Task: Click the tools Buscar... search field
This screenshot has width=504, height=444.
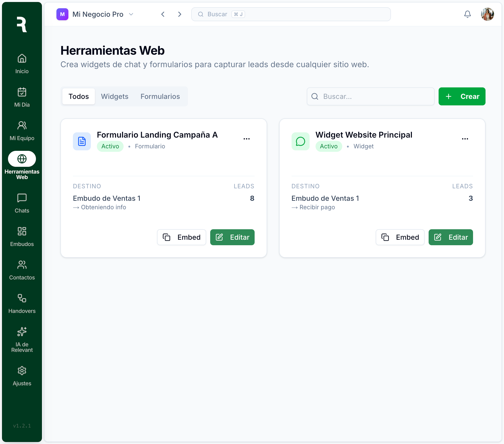Action: tap(370, 96)
